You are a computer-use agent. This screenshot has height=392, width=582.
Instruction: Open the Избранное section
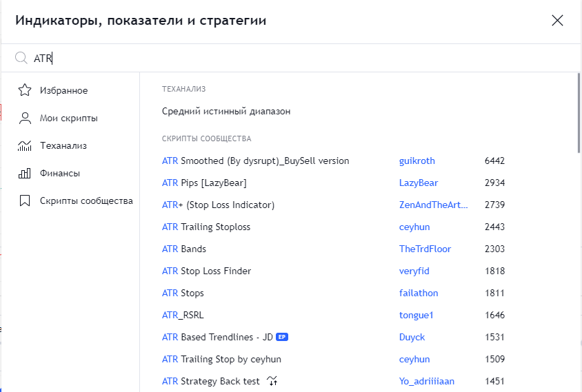[x=63, y=90]
